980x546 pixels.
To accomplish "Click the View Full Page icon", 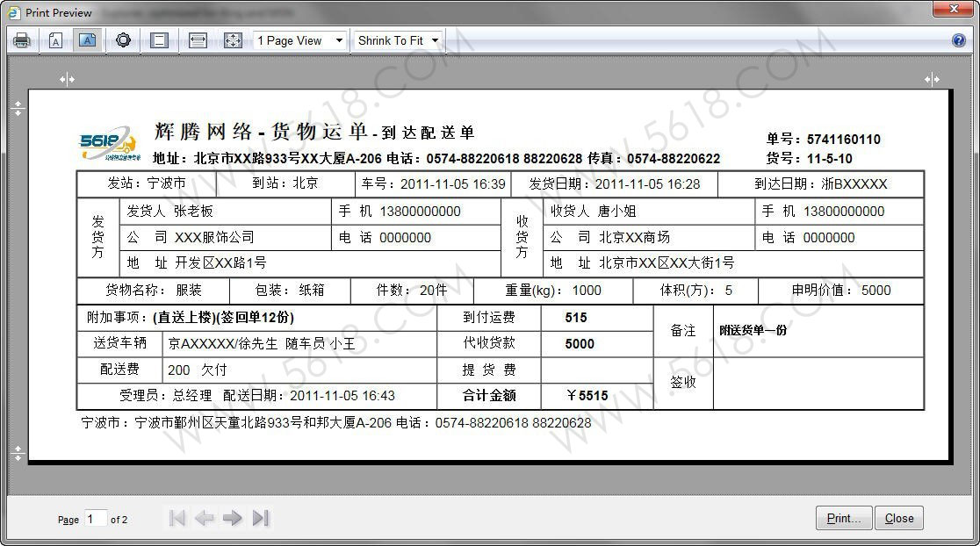I will 233,40.
